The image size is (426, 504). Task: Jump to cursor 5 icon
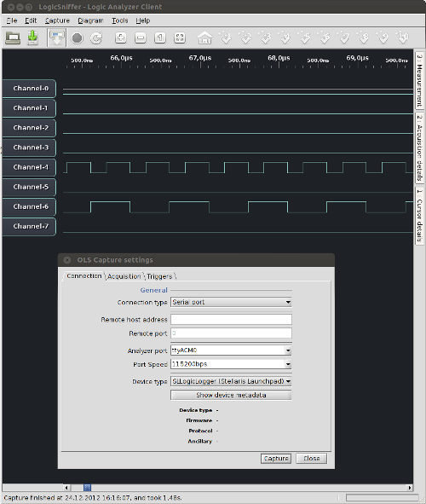click(x=305, y=38)
